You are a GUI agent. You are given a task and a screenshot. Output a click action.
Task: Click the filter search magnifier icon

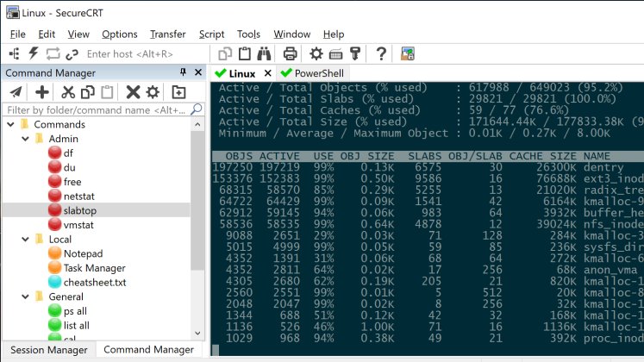pyautogui.click(x=197, y=109)
